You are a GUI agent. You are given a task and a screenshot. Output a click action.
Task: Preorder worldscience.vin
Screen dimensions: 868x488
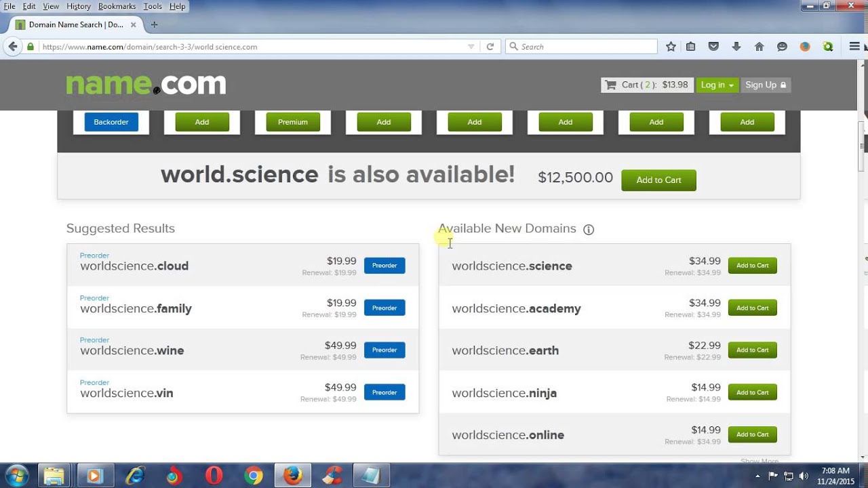[384, 392]
